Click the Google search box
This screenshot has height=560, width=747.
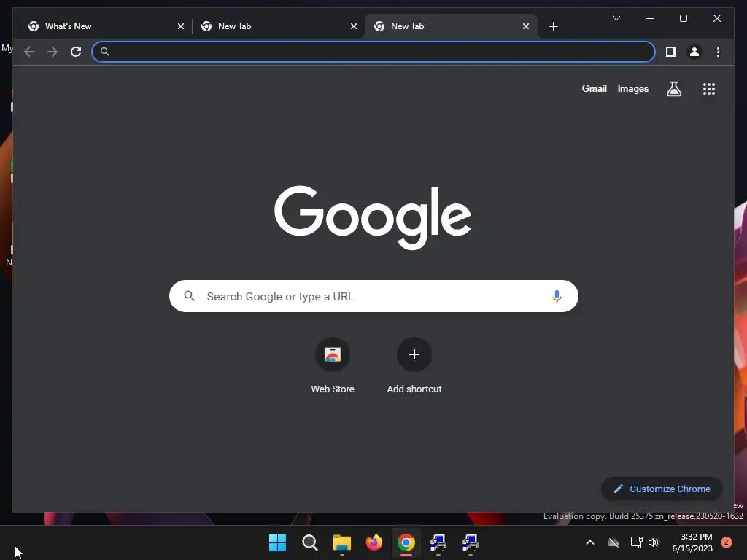pos(373,296)
